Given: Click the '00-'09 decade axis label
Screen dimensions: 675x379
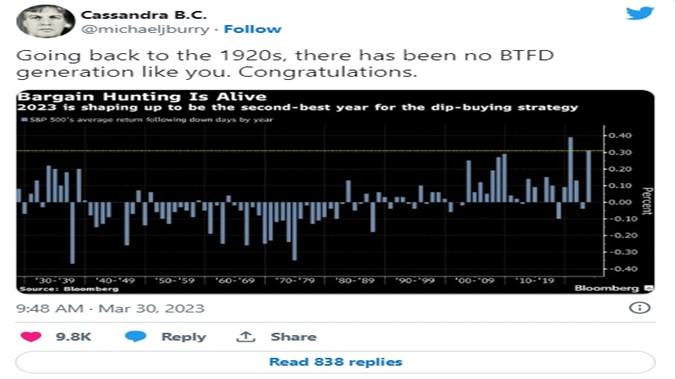Looking at the screenshot, I should (x=474, y=280).
